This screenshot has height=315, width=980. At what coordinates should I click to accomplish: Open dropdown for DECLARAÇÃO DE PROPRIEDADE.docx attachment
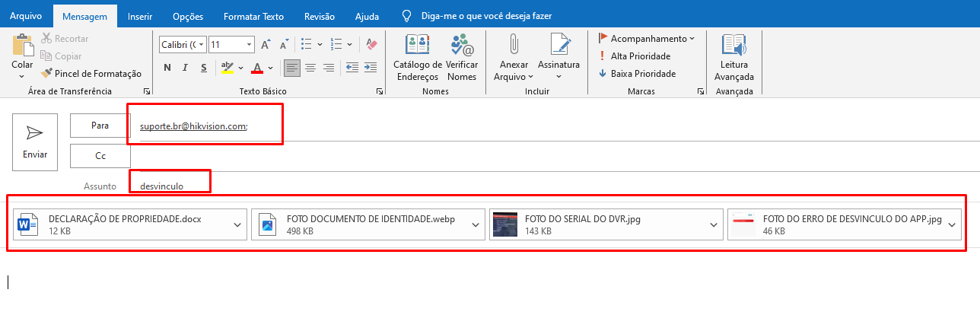coord(237,224)
